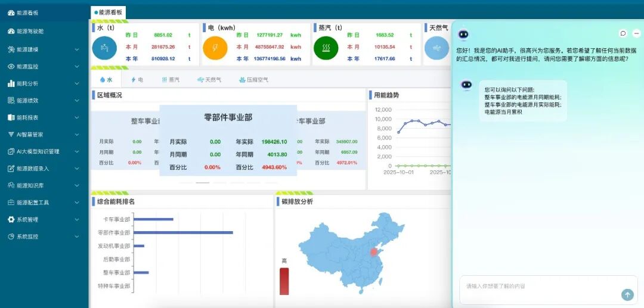Click the 后勤事业部 axis label

point(117,259)
